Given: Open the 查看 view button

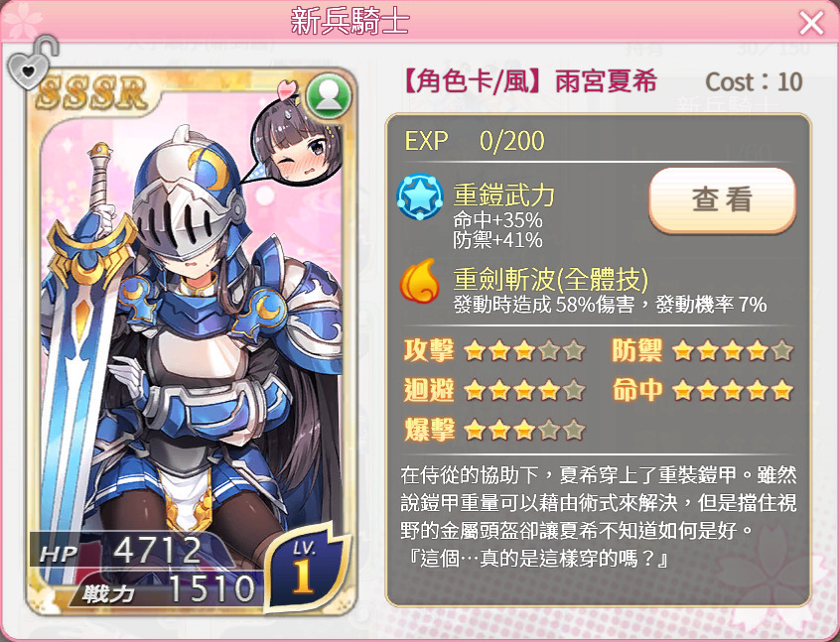Looking at the screenshot, I should coord(722,199).
